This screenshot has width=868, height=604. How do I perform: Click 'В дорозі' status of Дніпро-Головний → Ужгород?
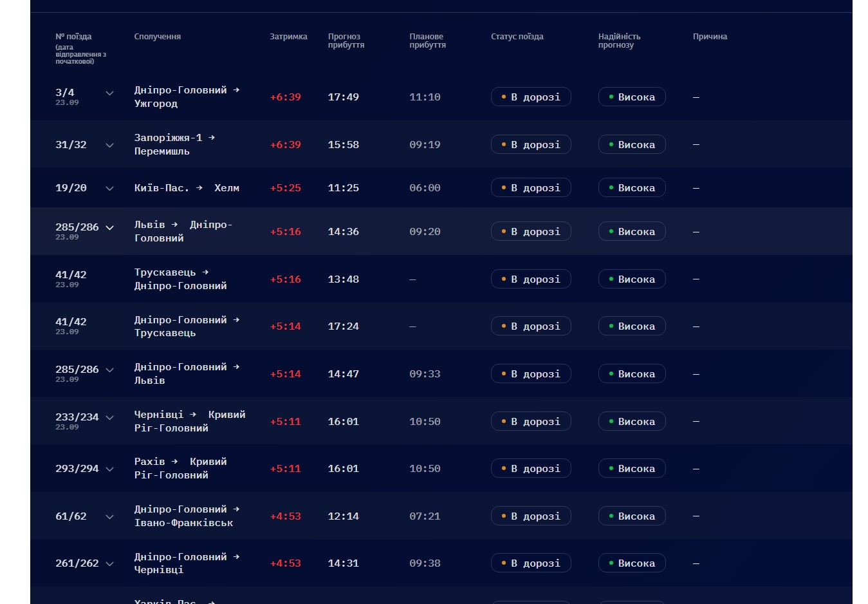pyautogui.click(x=531, y=97)
